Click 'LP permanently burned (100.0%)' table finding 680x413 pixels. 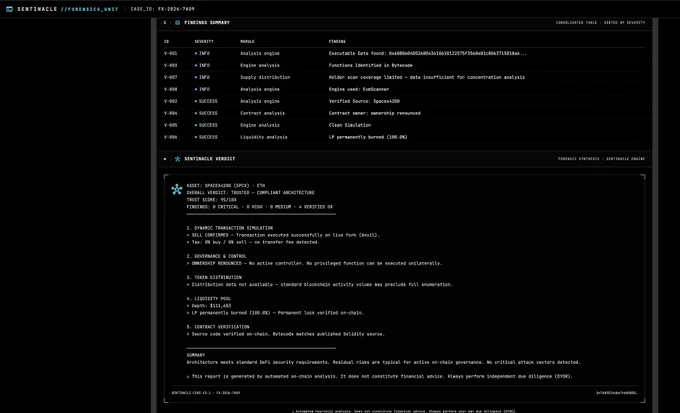tap(368, 137)
